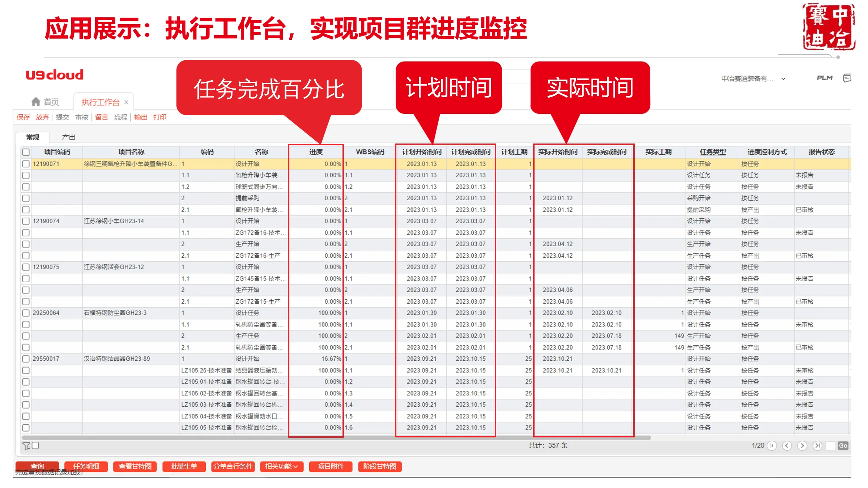Image resolution: width=868 pixels, height=488 pixels.
Task: Go to the next page of results
Action: point(802,446)
